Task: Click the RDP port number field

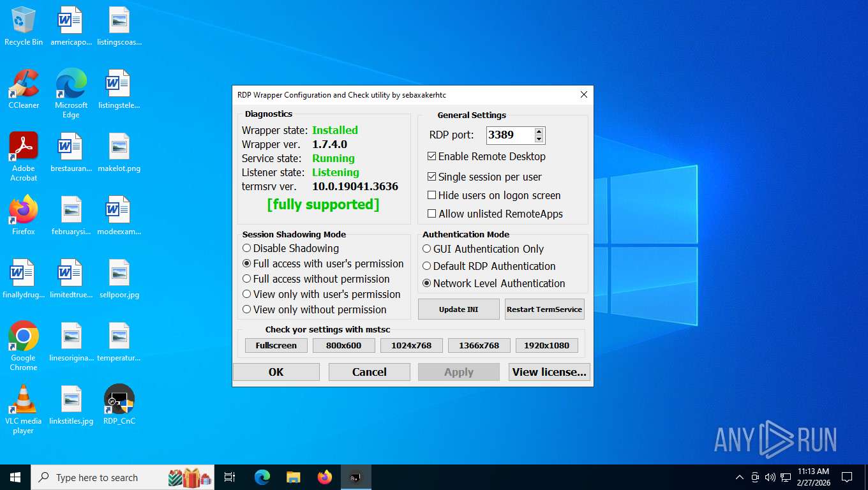Action: coord(510,135)
